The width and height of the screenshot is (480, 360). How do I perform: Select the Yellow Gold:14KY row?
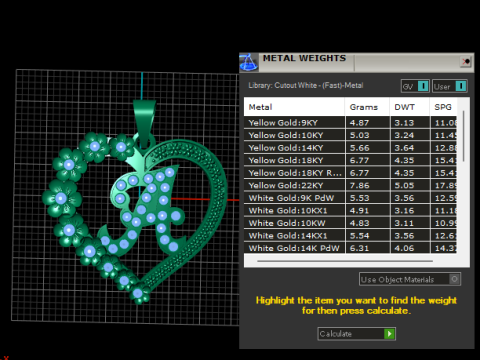coord(350,148)
